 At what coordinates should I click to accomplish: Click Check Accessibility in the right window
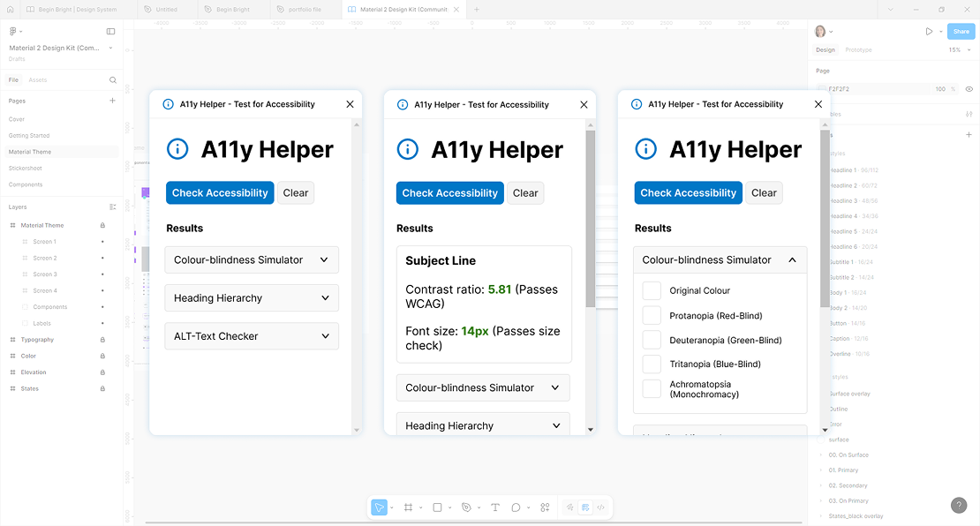pyautogui.click(x=688, y=193)
